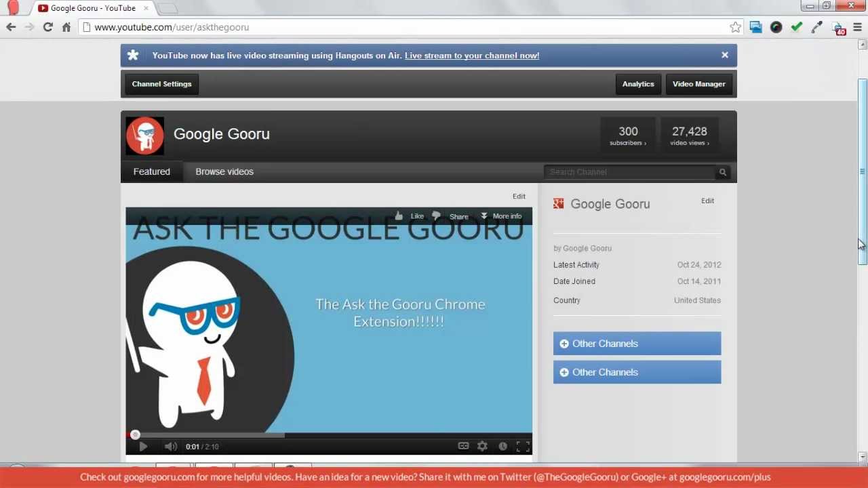Click the browser forward arrow

[x=29, y=27]
